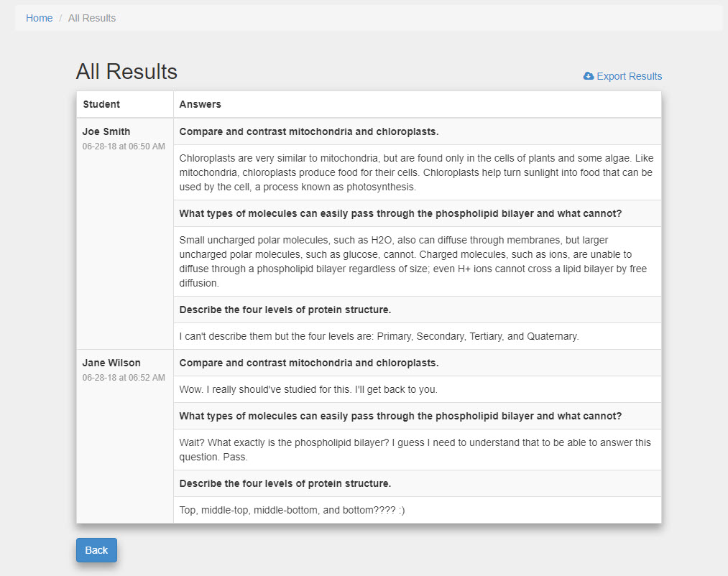Click Joe Smith's mitochondria and chloroplasts question
Viewport: 728px width, 576px height.
click(309, 131)
